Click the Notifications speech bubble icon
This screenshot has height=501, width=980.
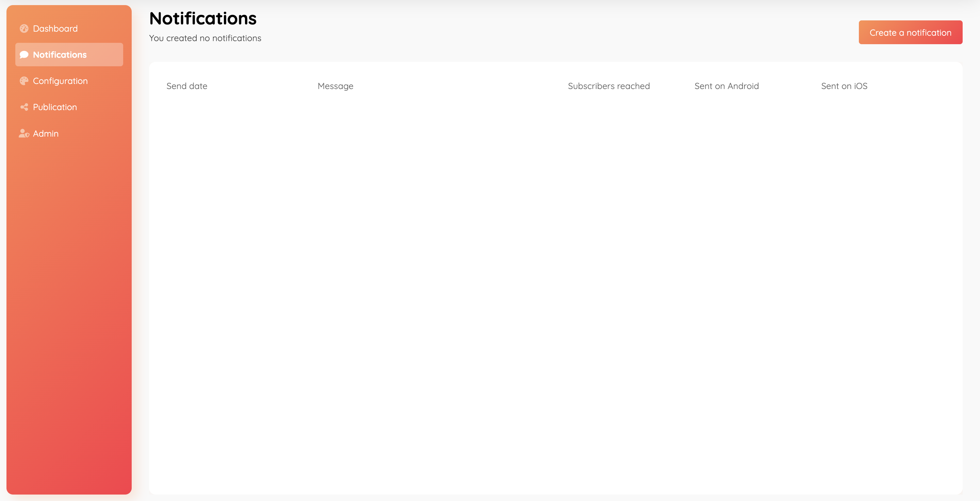coord(24,55)
